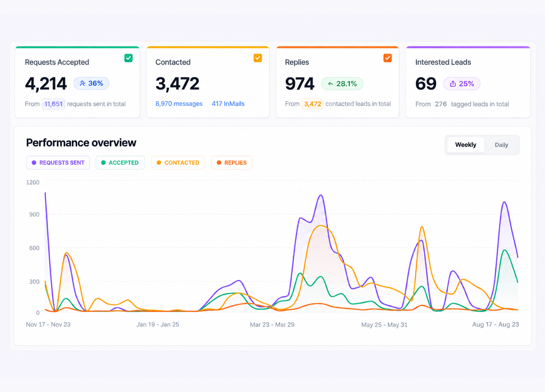Click the person icon in 36% badge
Viewport: 545px width, 392px height.
[x=82, y=83]
